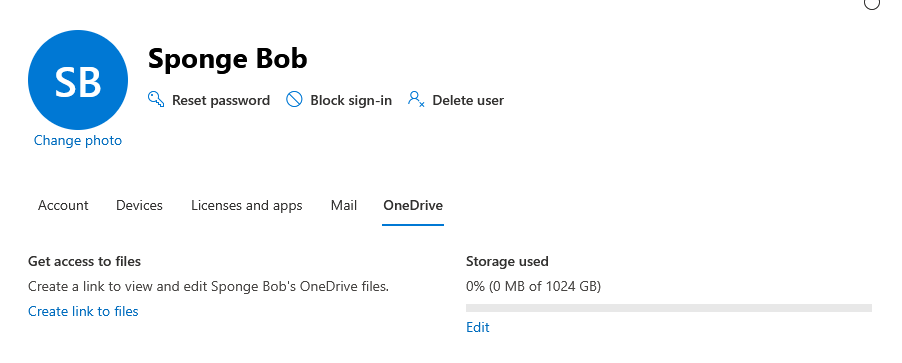
Task: Click the gray storage usage bar
Action: (668, 308)
